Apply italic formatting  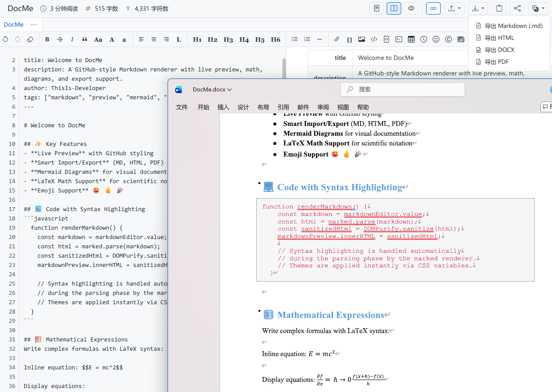pos(72,39)
